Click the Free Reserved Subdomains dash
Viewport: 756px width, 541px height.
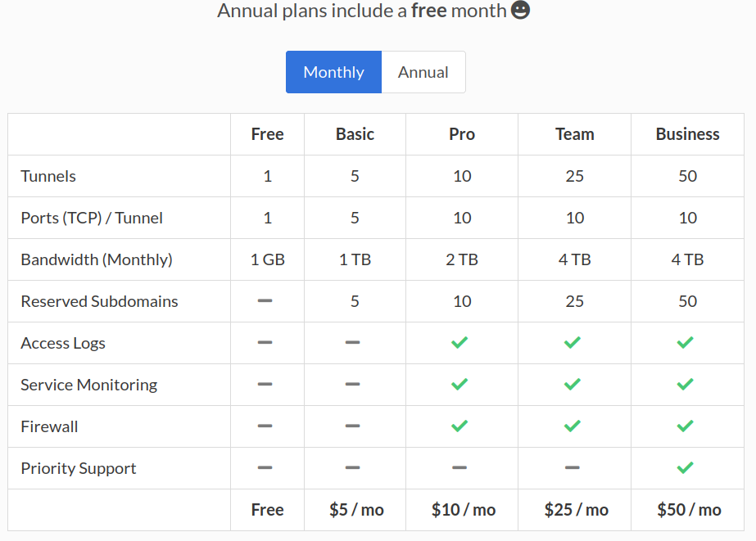265,300
